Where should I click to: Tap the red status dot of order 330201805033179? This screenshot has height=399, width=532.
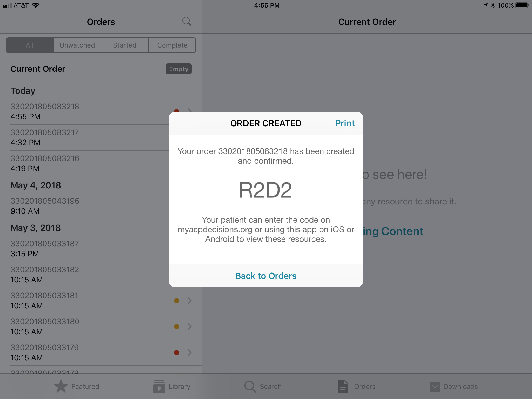point(177,353)
